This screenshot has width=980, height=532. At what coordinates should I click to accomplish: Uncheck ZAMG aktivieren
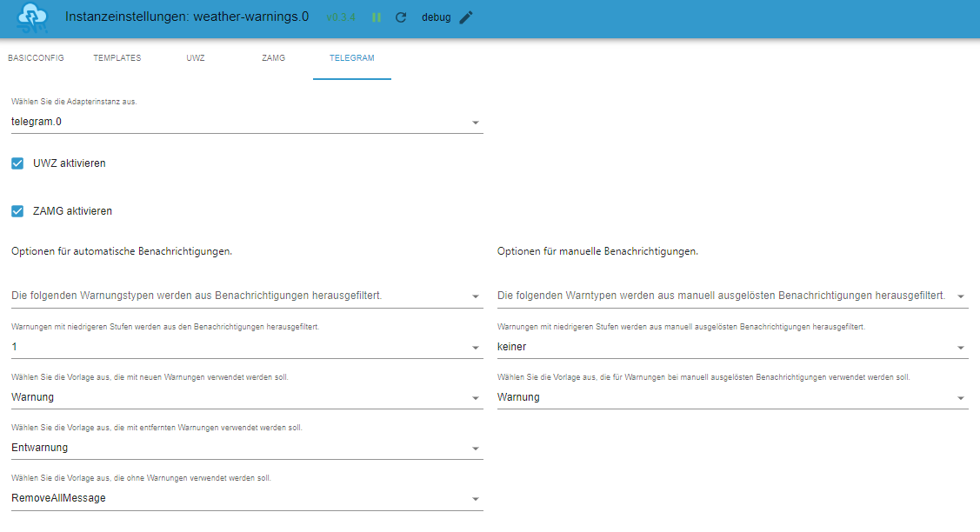tap(17, 211)
